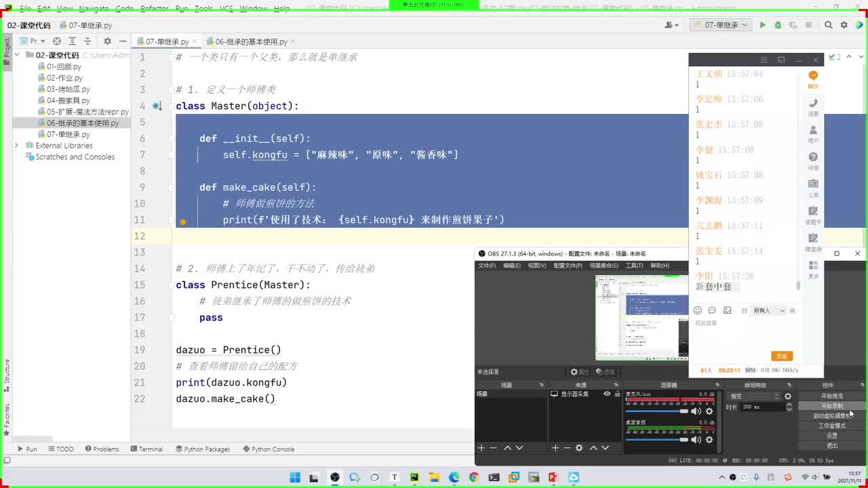Click the 属性 properties button in OBS
Image resolution: width=868 pixels, height=488 pixels.
click(x=580, y=371)
